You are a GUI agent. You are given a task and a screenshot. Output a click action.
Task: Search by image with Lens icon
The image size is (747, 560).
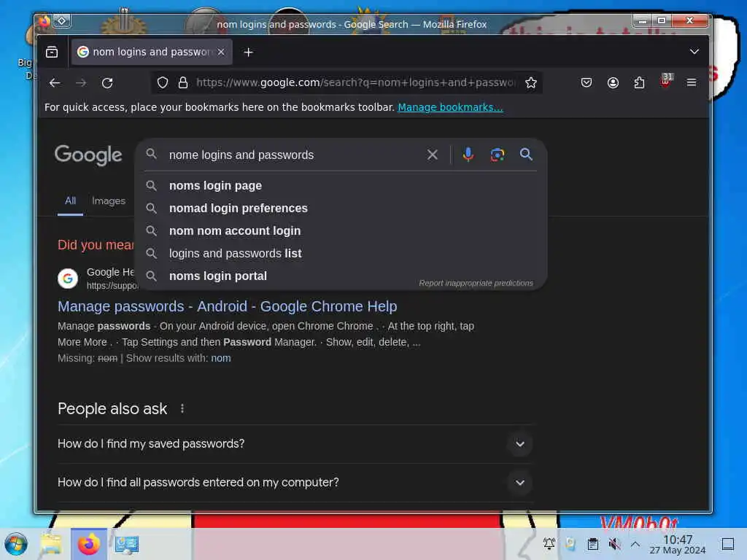coord(498,155)
